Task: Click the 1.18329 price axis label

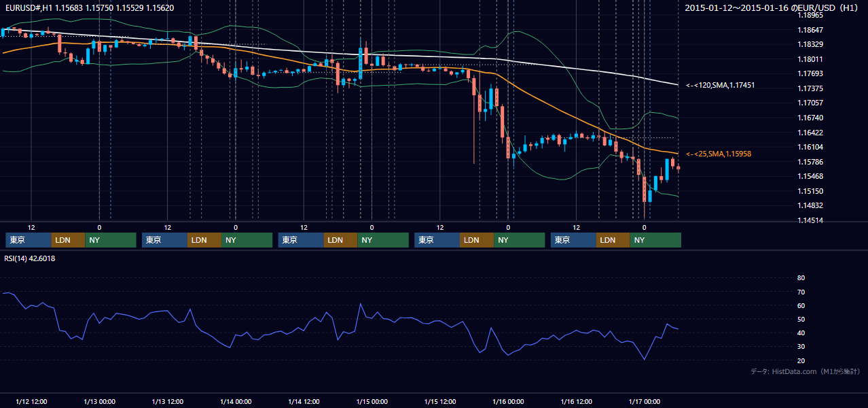Action: (810, 44)
